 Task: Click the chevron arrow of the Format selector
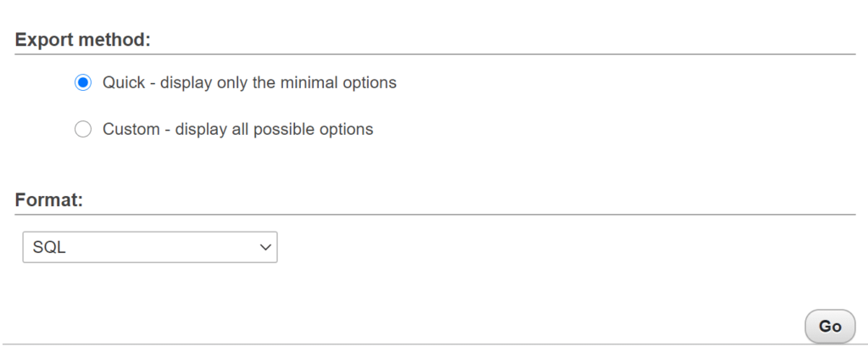point(265,247)
